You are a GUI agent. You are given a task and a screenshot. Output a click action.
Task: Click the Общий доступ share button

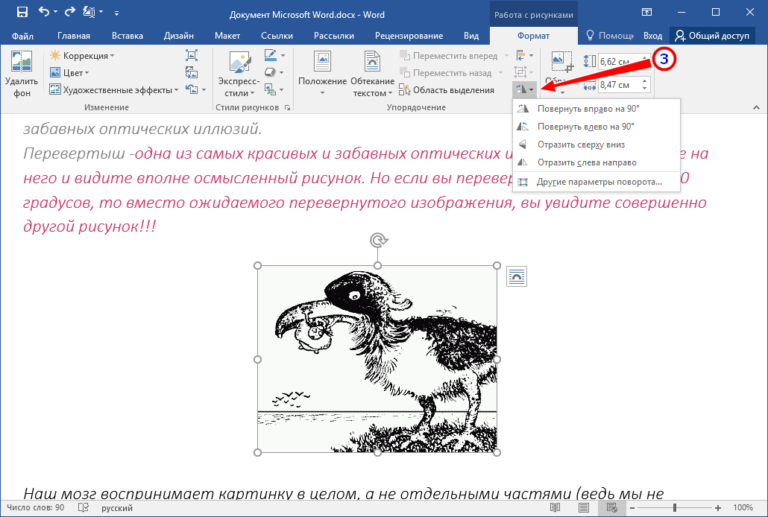[x=714, y=35]
